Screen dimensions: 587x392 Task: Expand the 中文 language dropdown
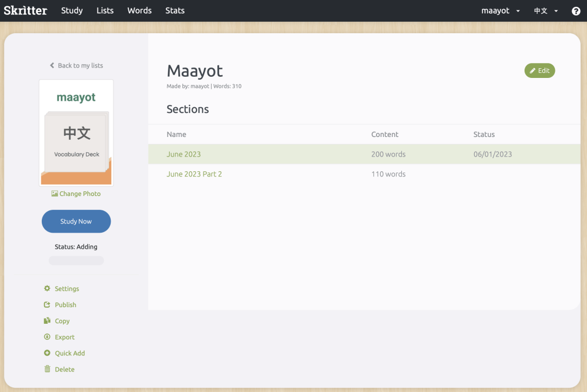[546, 11]
